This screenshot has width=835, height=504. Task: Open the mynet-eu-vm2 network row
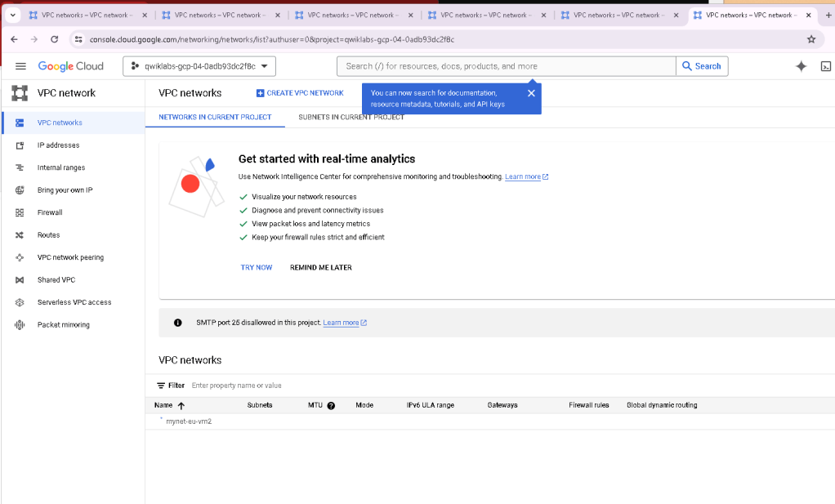coord(189,421)
